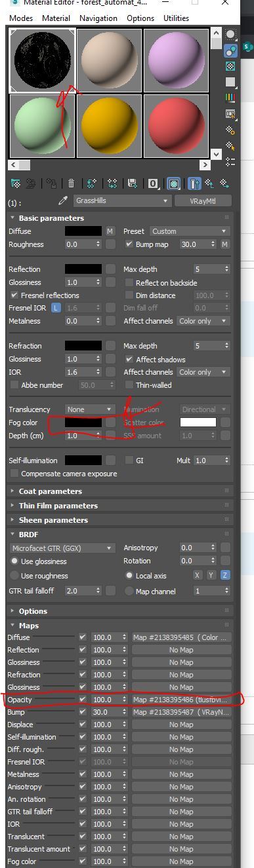Toggle the Backlight icon in side toolbar

click(x=230, y=50)
